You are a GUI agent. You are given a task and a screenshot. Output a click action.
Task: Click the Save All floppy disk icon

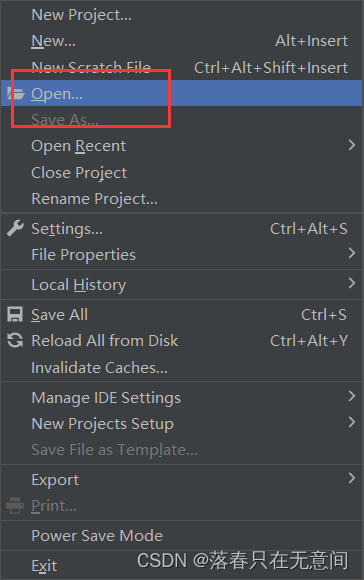[15, 314]
